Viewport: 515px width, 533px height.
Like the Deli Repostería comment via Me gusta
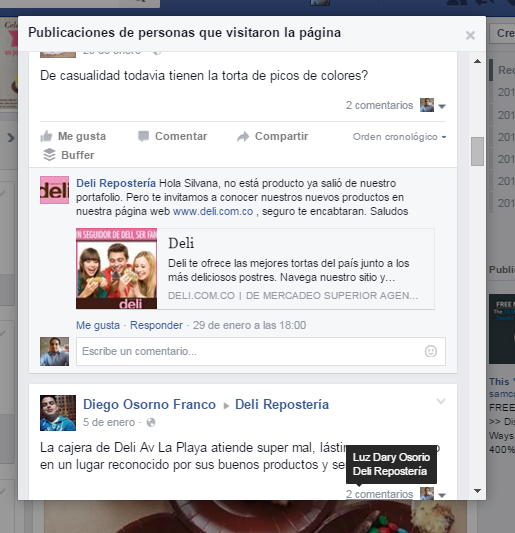click(x=98, y=325)
